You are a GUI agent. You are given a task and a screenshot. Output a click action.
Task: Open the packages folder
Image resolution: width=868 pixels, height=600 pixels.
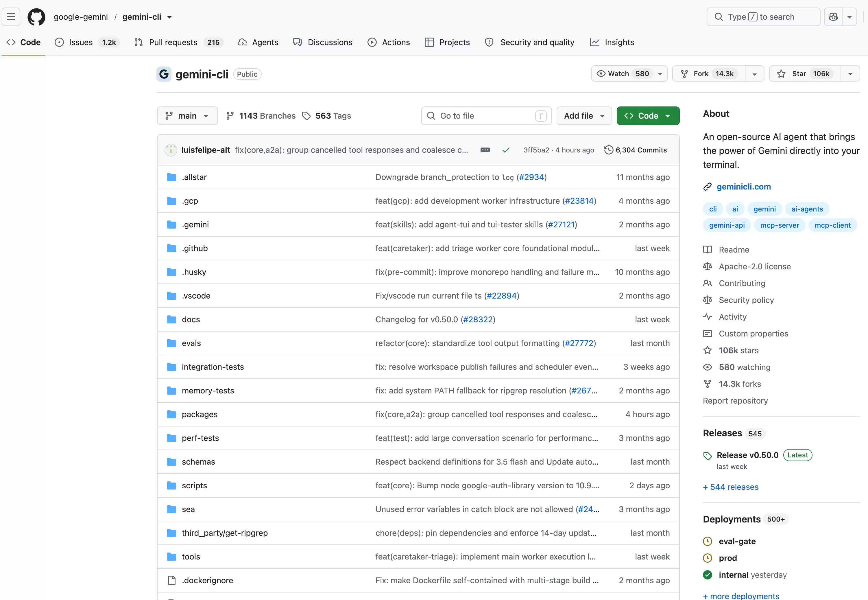[200, 414]
